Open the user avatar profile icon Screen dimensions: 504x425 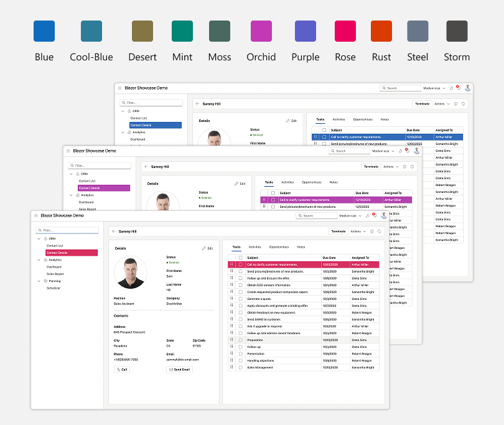click(x=384, y=216)
